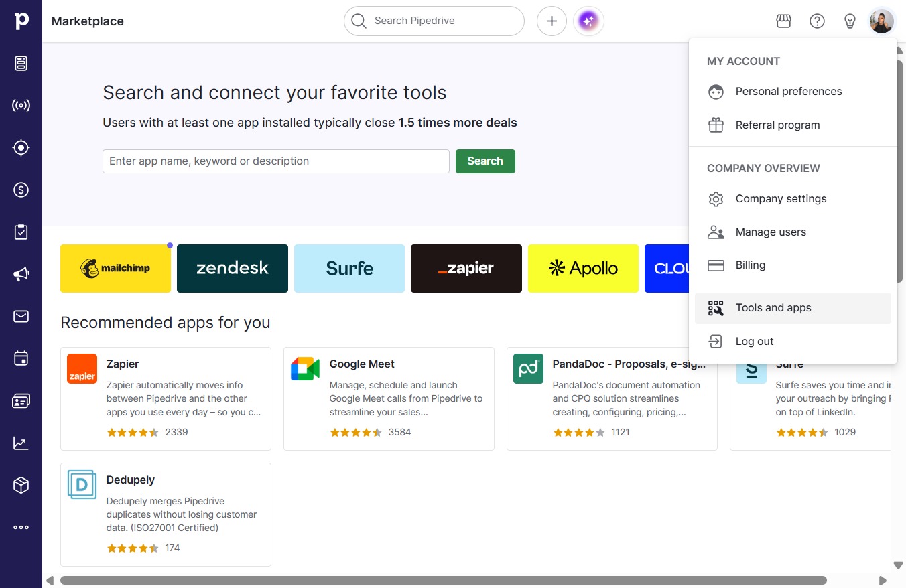Click the Apollo featured banner
The width and height of the screenshot is (906, 588).
pyautogui.click(x=583, y=269)
